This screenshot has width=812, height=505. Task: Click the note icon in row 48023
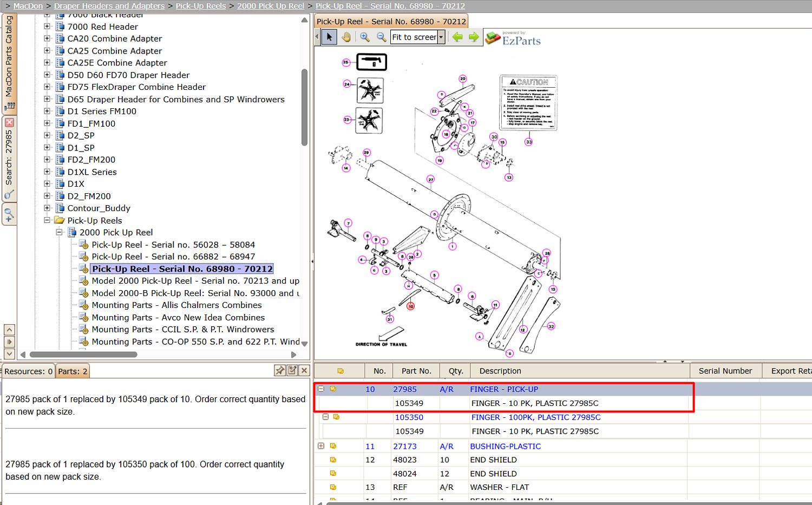coord(333,460)
